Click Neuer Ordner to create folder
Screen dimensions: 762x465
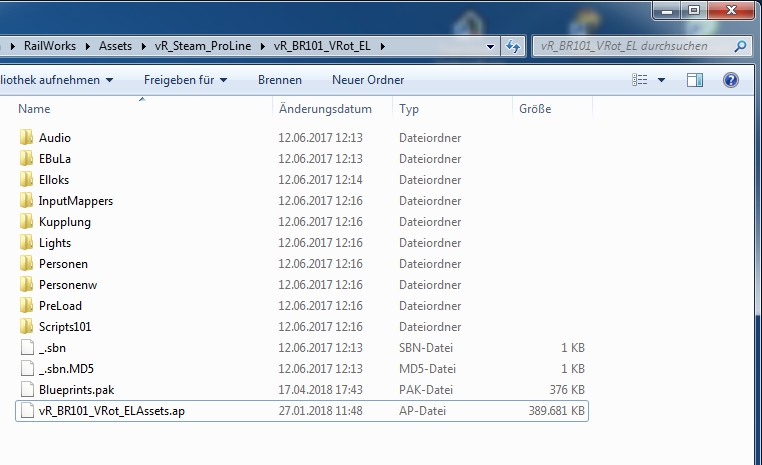click(368, 80)
